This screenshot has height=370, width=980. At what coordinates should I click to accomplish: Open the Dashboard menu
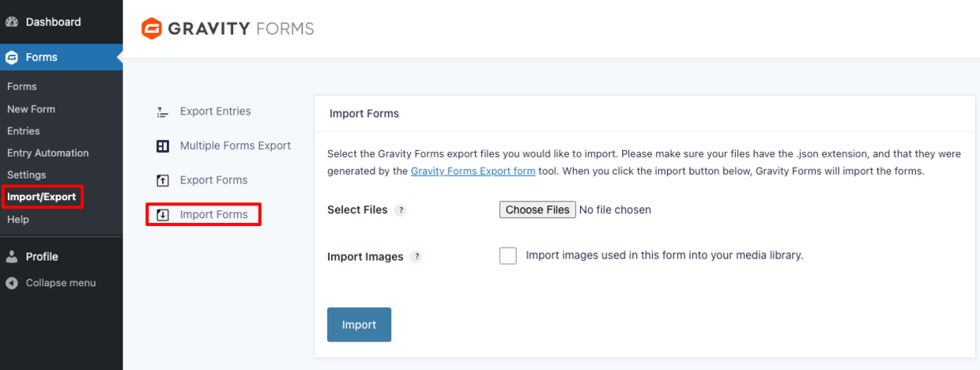[x=53, y=22]
